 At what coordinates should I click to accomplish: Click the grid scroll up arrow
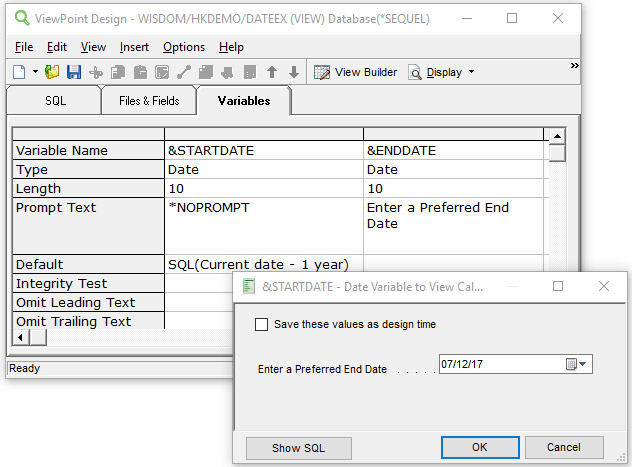coord(557,136)
